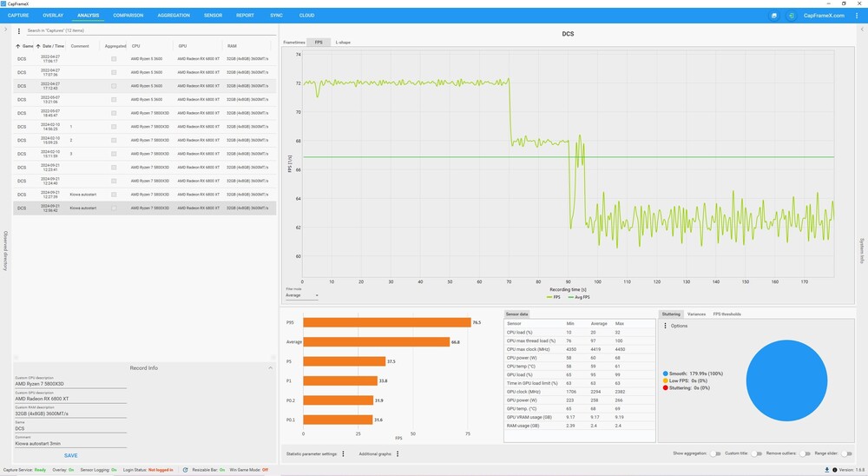Toggle the Range slider switch
Screen dimensions: 868x476
coord(846,453)
